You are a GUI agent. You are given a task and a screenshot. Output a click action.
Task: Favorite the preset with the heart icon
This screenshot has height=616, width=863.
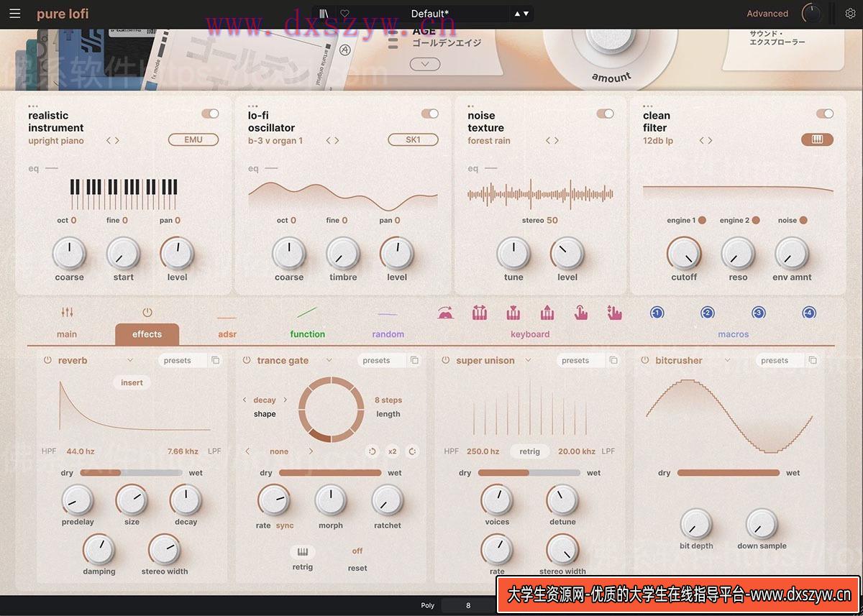point(344,14)
